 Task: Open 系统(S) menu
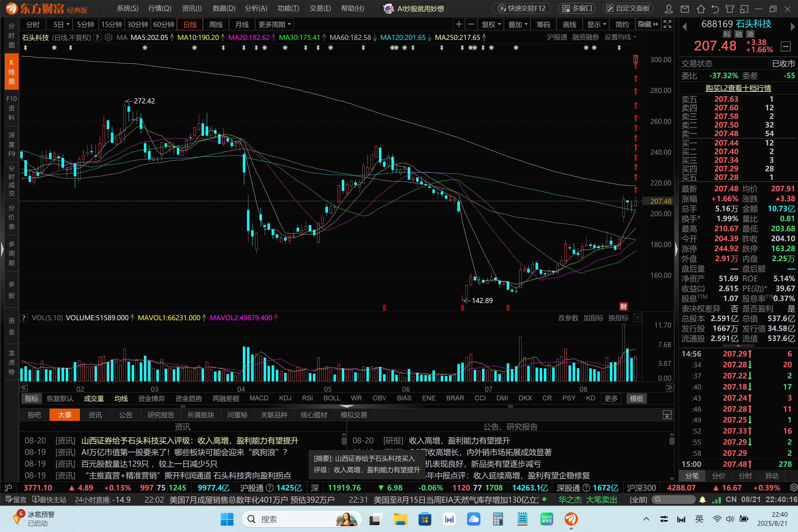[128, 9]
